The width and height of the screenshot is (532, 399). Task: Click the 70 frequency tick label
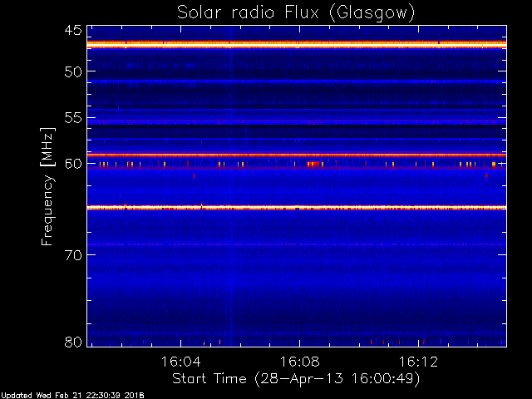click(73, 255)
